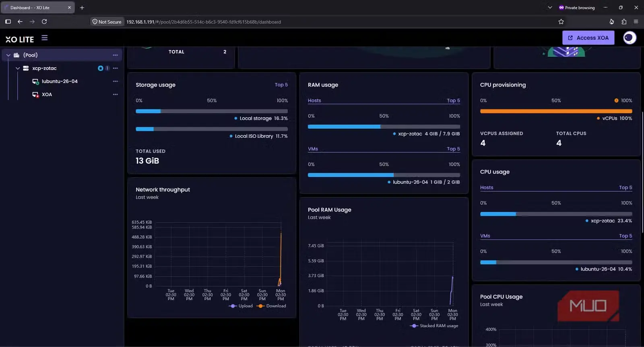Screen dimensions: 644x347
Task: Click the xcp-zotac RAM usage bar
Action: [x=384, y=127]
